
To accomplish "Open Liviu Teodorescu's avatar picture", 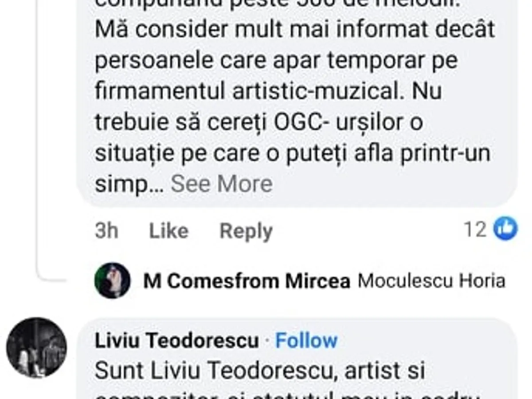I will [x=36, y=348].
